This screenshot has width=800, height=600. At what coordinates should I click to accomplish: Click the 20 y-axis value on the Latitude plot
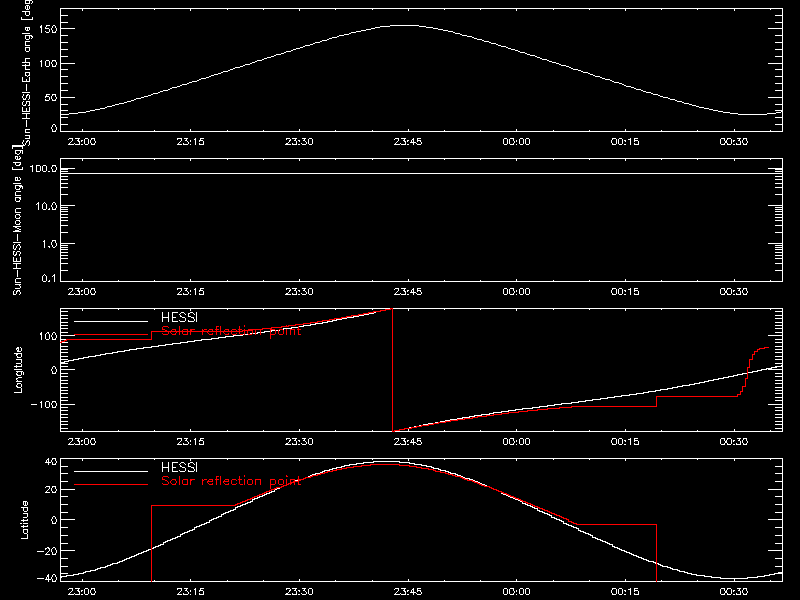[x=51, y=490]
